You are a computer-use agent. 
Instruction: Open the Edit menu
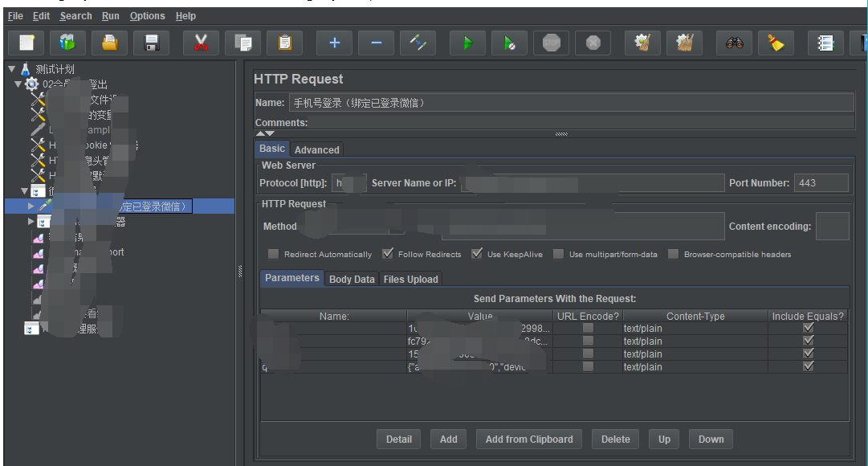coord(41,16)
